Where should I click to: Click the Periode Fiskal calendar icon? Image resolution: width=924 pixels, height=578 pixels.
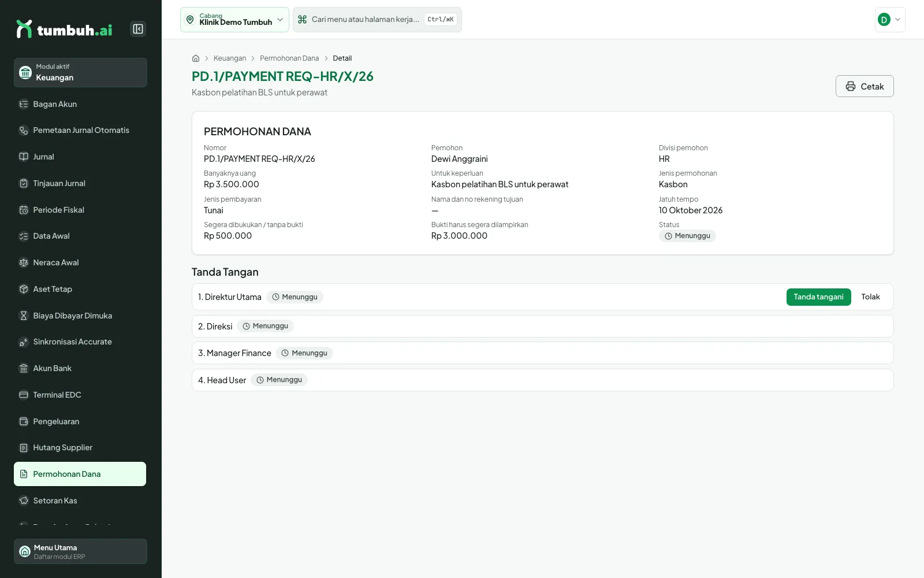point(24,210)
